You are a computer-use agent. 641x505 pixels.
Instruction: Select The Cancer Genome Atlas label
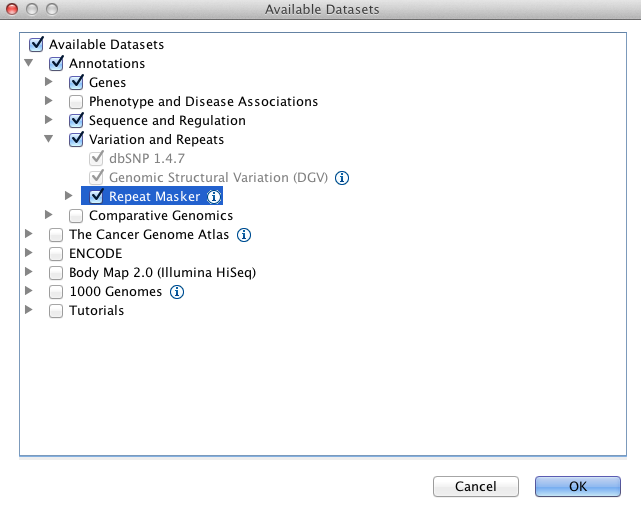coord(149,235)
